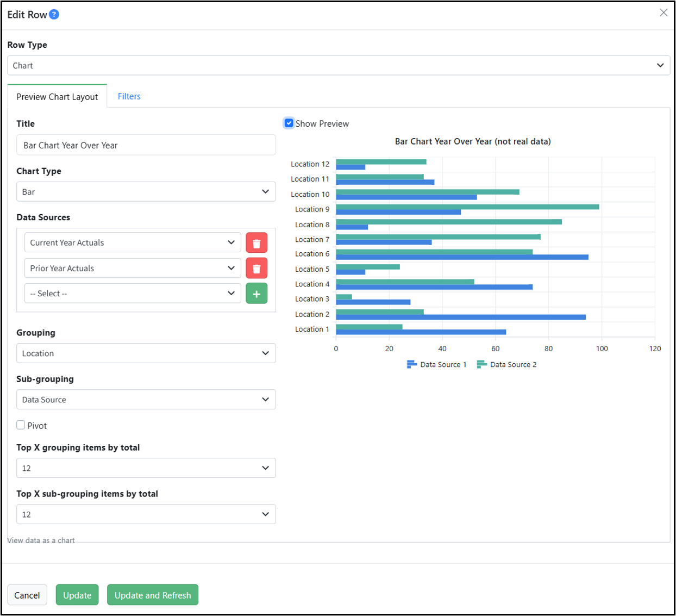The height and width of the screenshot is (616, 676).
Task: Toggle Data Source 2 in the chart legend
Action: [x=506, y=364]
